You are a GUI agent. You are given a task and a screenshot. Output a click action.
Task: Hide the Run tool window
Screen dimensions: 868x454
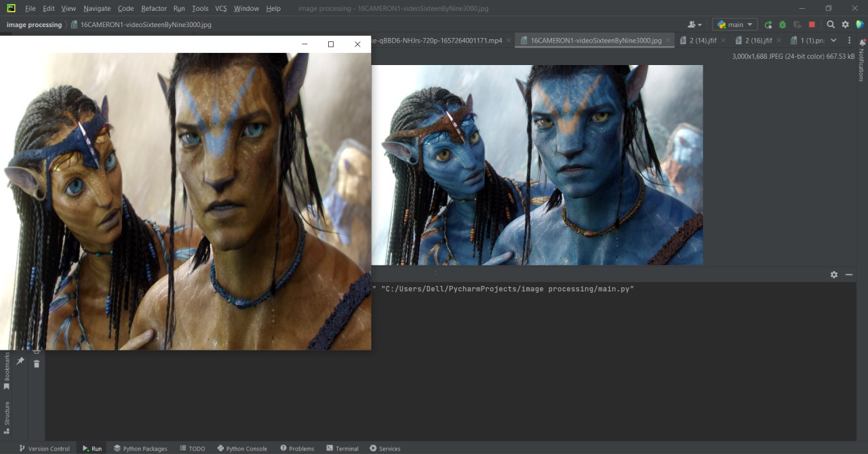tap(849, 274)
